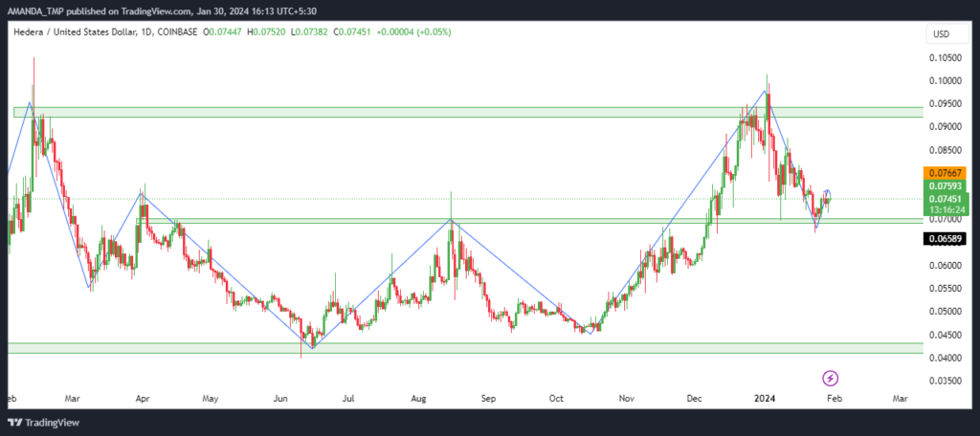Click the May label on time axis
Image resolution: width=980 pixels, height=436 pixels.
click(211, 399)
